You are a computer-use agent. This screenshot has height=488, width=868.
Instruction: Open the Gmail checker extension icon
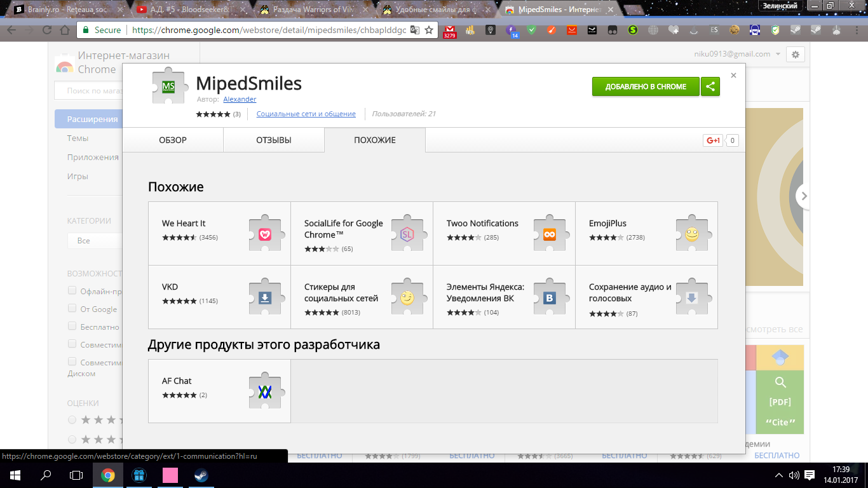449,30
